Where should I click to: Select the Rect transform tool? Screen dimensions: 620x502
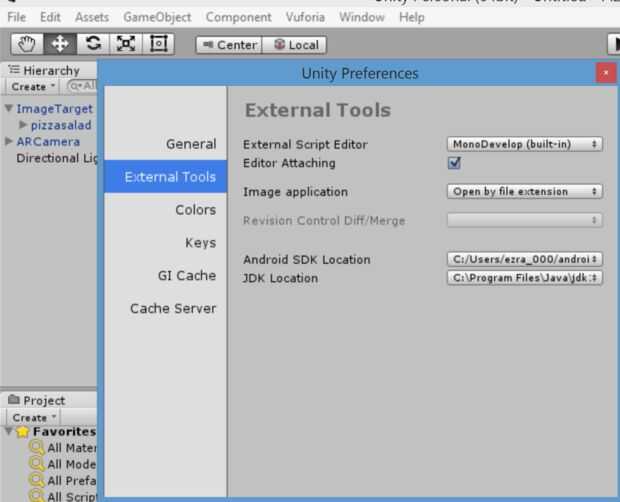tap(159, 43)
